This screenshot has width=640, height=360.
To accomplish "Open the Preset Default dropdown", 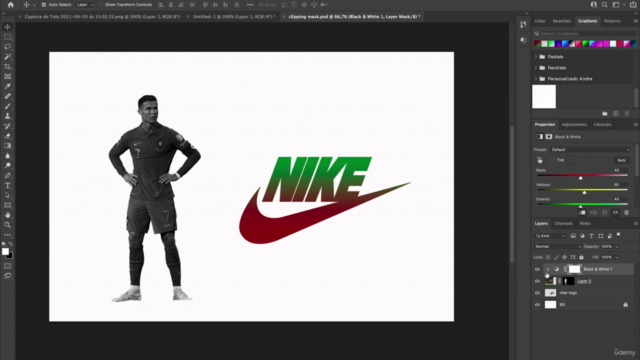I will [590, 150].
